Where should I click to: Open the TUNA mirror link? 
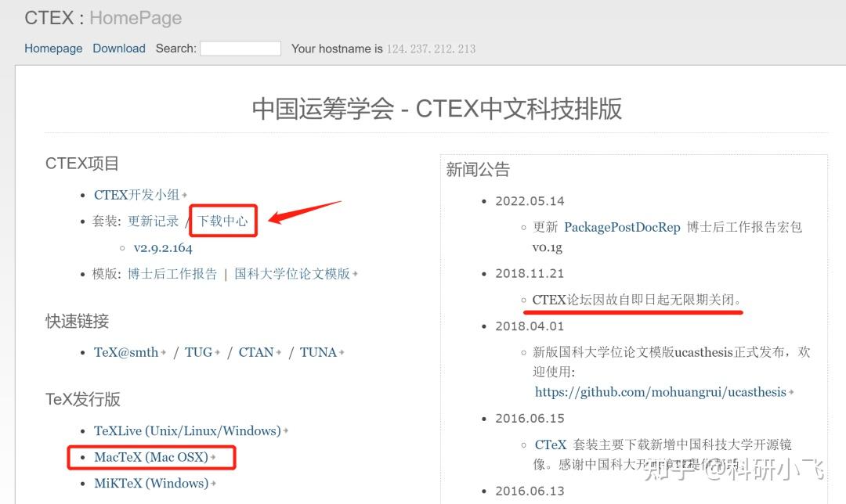[x=316, y=352]
